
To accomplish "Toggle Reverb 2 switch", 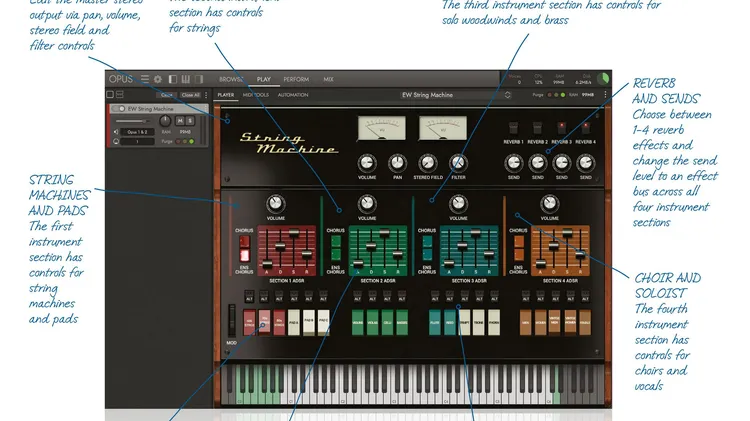I will point(537,128).
